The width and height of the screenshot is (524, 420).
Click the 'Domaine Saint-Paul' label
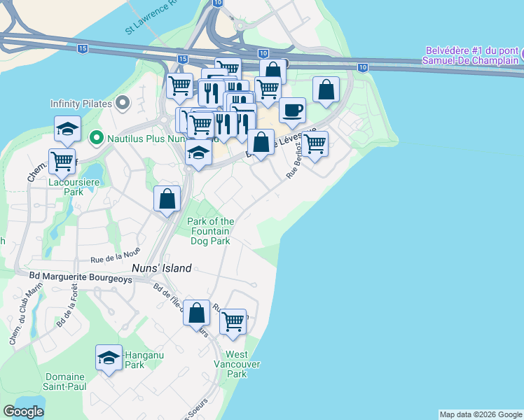(x=64, y=381)
